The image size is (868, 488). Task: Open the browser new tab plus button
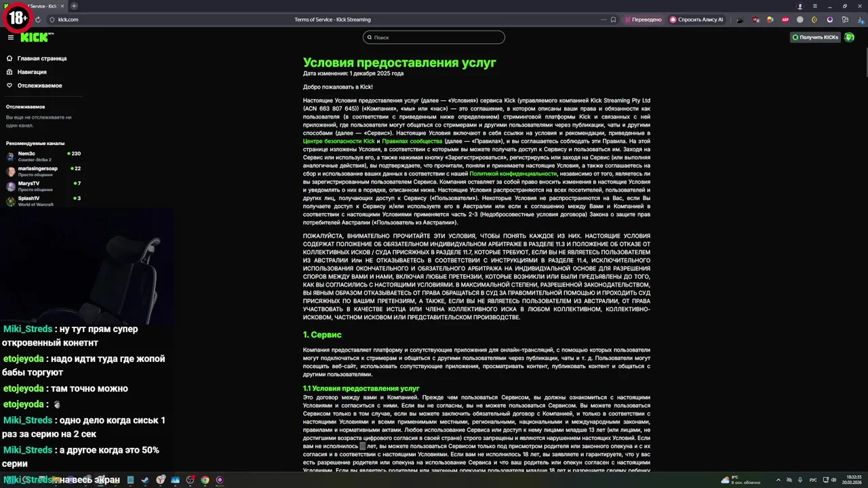point(74,6)
